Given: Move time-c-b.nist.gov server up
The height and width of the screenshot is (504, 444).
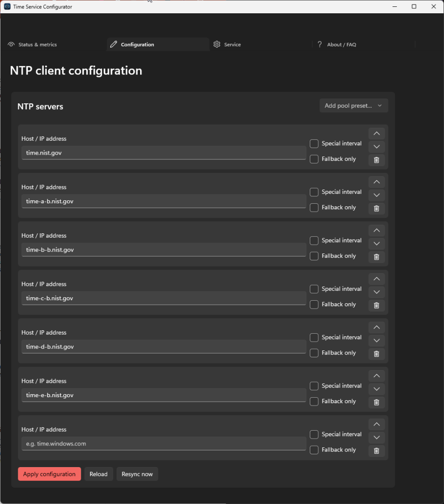Looking at the screenshot, I should click(x=377, y=279).
